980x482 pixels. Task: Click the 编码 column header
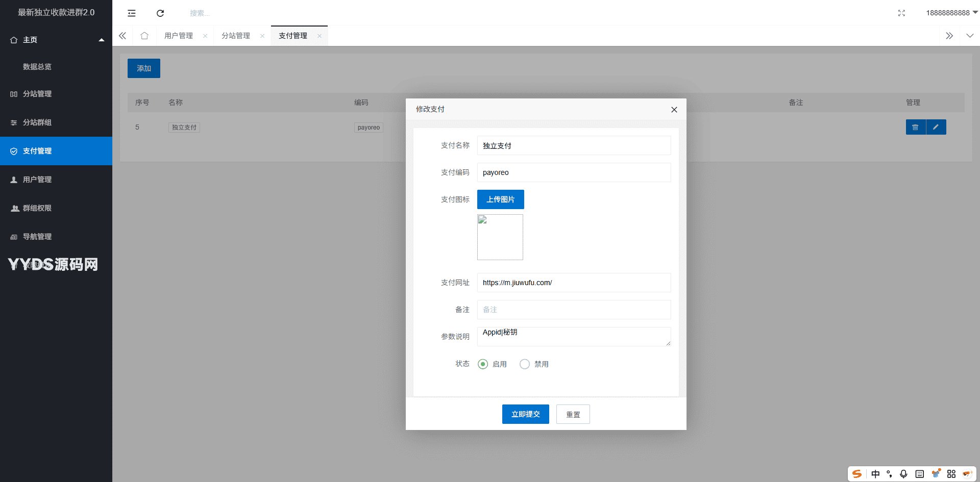(x=361, y=103)
